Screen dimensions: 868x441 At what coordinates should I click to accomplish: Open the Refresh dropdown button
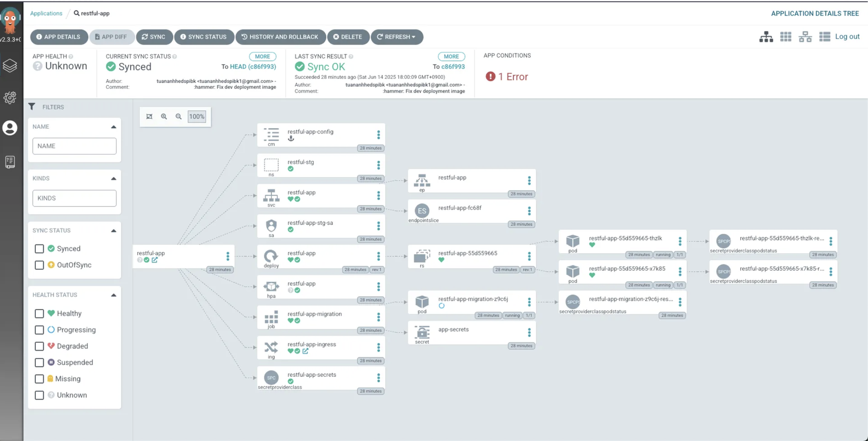(397, 37)
